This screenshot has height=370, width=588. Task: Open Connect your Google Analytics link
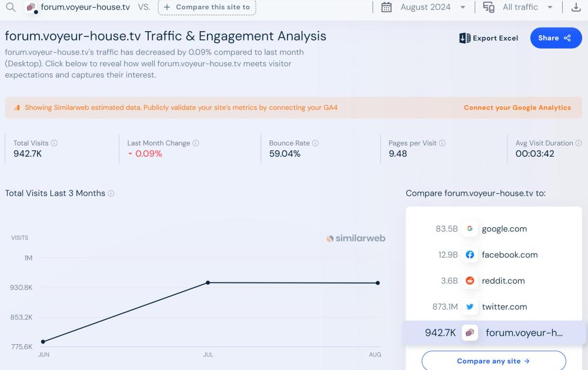click(x=517, y=108)
